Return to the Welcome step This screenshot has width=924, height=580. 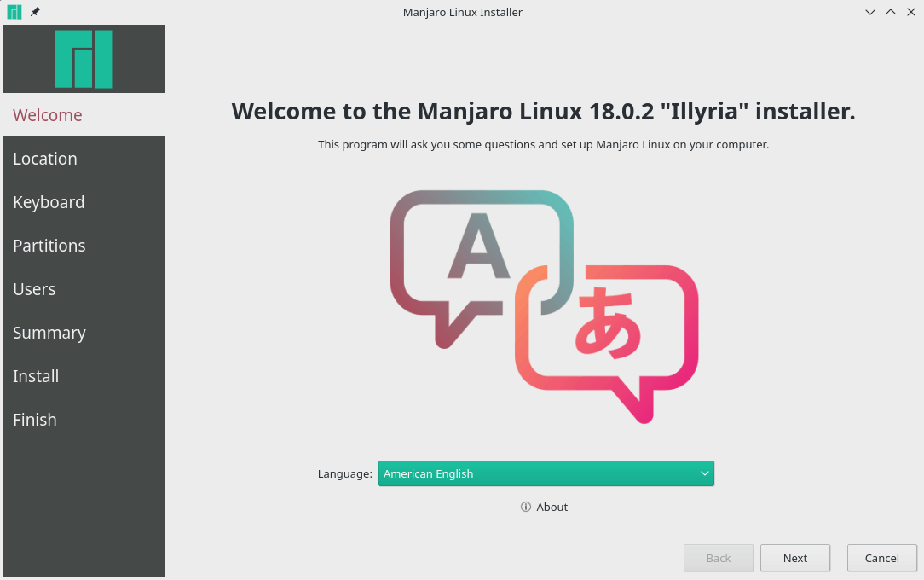[47, 115]
